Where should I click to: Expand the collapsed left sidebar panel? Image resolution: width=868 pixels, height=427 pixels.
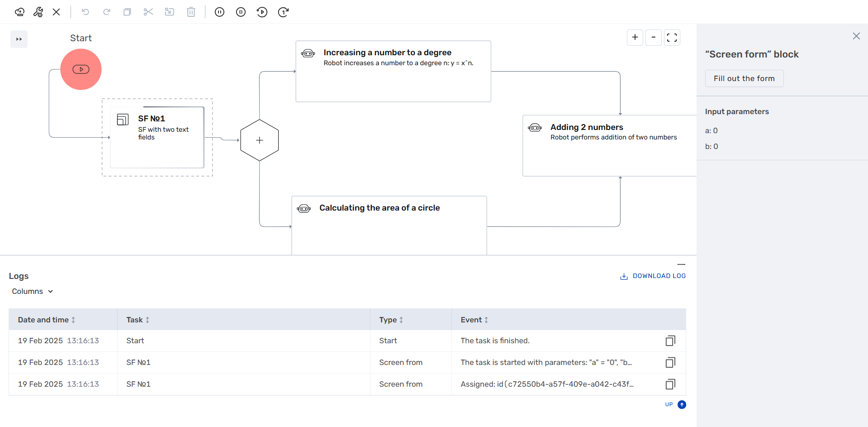pyautogui.click(x=19, y=39)
